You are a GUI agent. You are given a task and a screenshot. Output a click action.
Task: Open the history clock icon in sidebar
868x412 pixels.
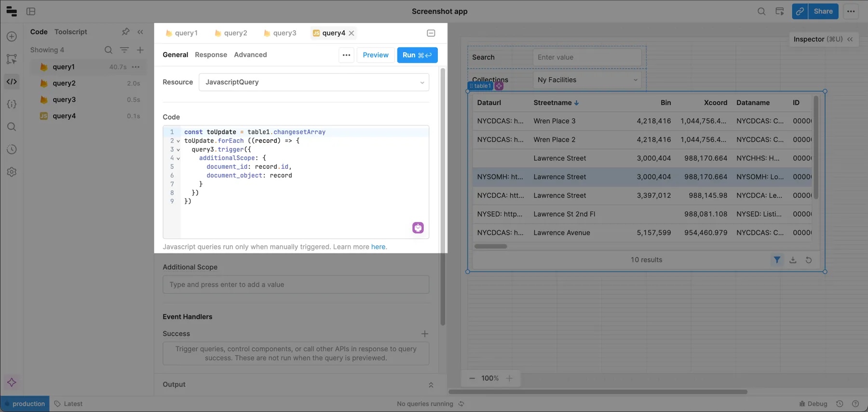[x=12, y=150]
